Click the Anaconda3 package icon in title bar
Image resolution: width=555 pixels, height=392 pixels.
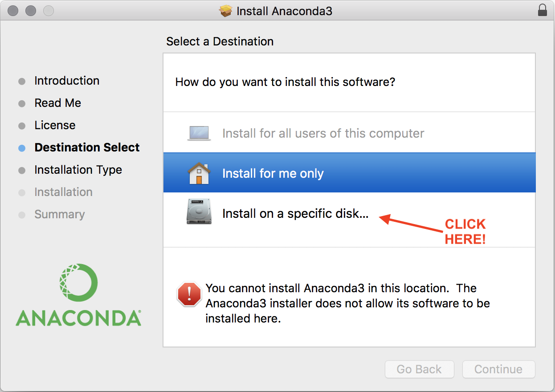coord(226,11)
